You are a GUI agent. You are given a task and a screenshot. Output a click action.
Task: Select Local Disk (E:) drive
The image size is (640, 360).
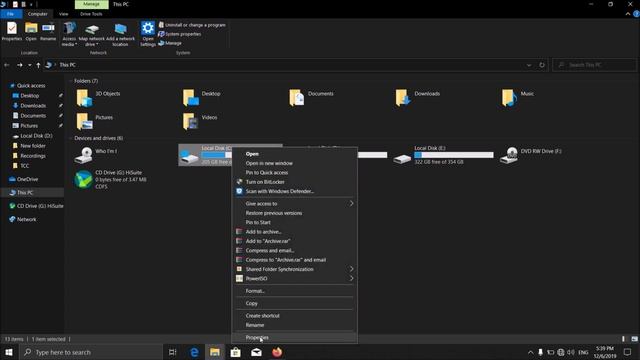pyautogui.click(x=443, y=155)
